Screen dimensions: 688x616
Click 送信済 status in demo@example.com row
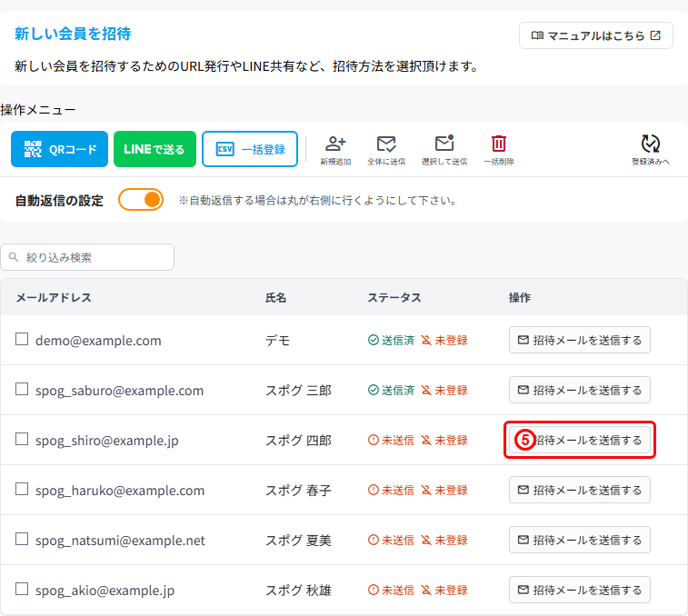391,341
